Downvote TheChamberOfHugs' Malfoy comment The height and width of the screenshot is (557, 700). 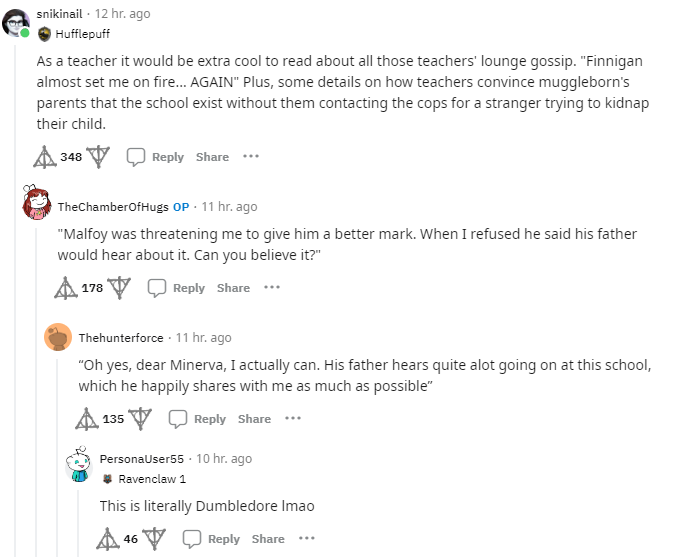pos(119,288)
